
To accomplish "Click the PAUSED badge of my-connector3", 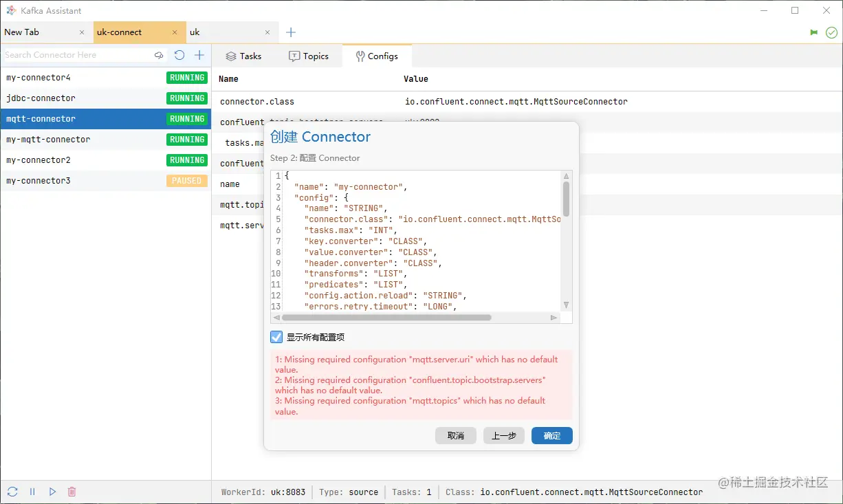I will click(187, 181).
